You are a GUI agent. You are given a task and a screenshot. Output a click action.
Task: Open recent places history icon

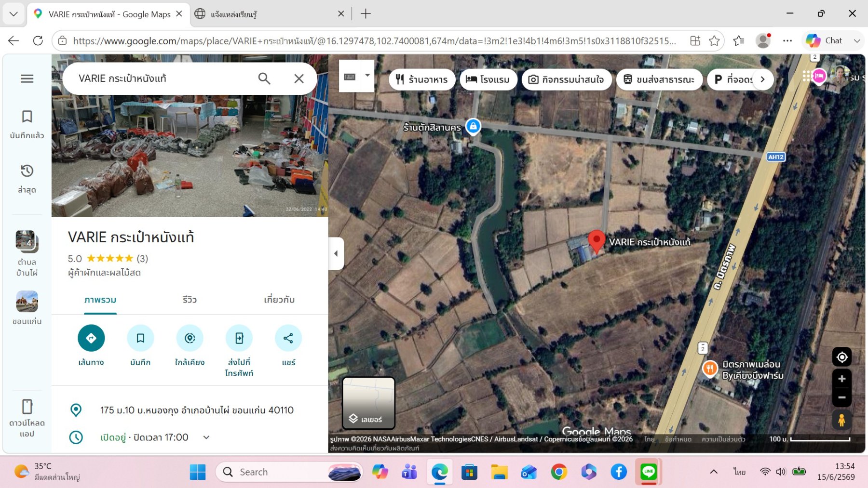pyautogui.click(x=27, y=171)
